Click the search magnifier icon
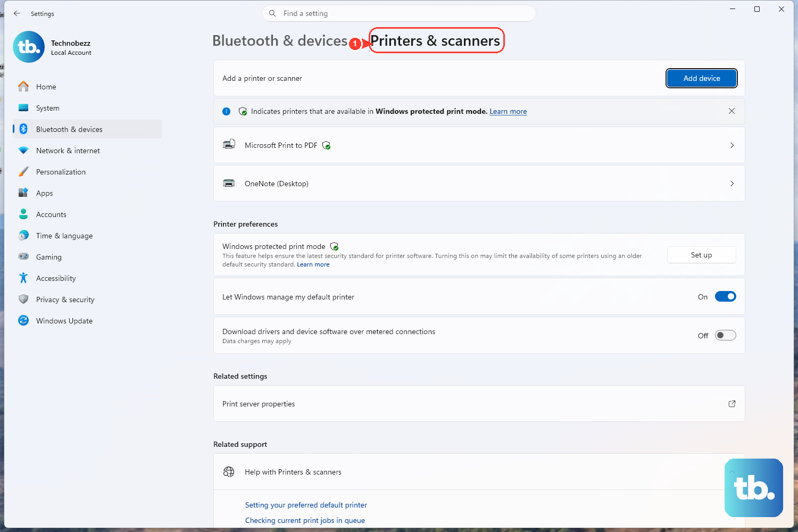This screenshot has height=532, width=798. click(x=272, y=13)
